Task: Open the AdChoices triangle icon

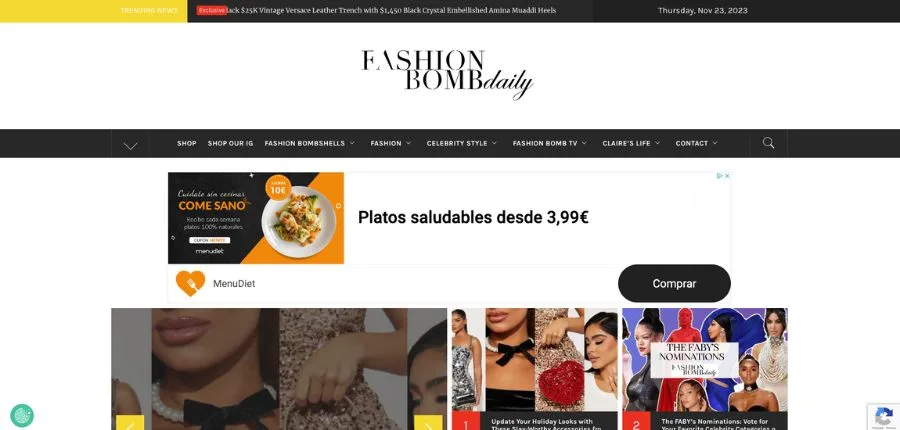Action: tap(720, 176)
